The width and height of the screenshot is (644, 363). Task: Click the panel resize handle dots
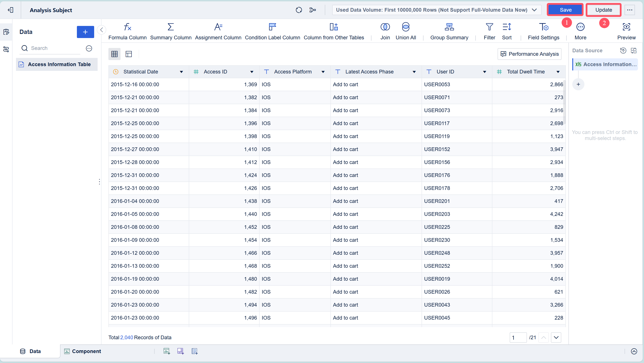(x=100, y=182)
